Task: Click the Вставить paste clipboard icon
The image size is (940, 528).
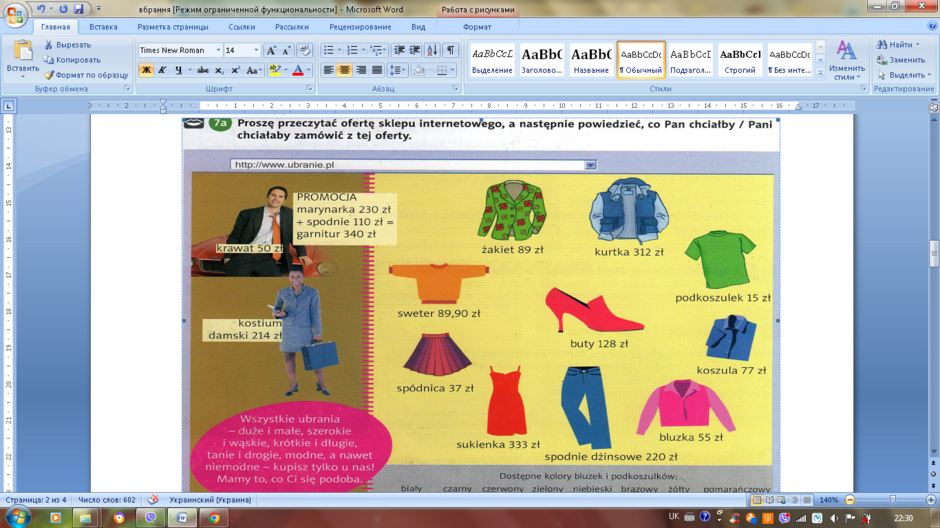Action: pos(22,52)
